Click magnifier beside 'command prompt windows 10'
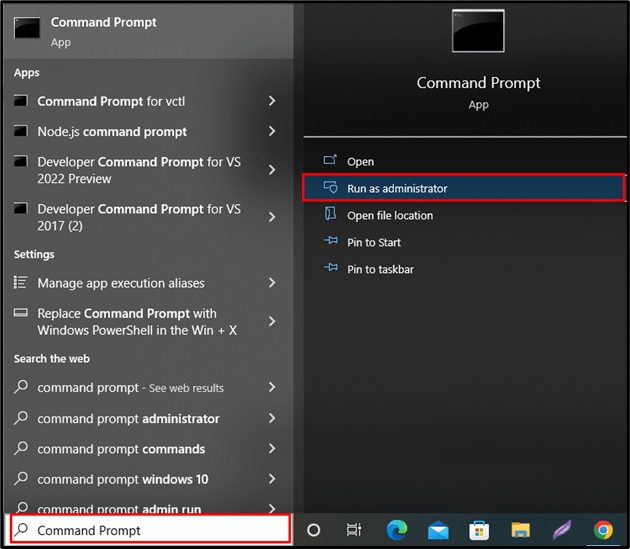This screenshot has width=630, height=549. pos(21,479)
